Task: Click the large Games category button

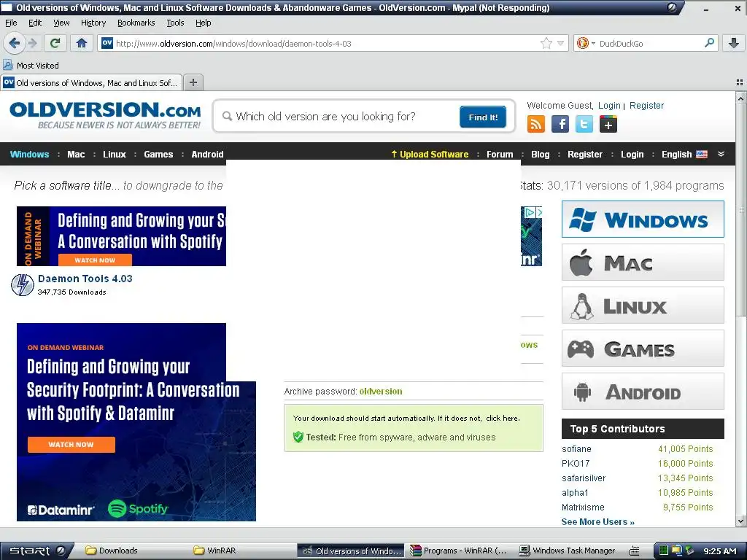Action: 643,348
